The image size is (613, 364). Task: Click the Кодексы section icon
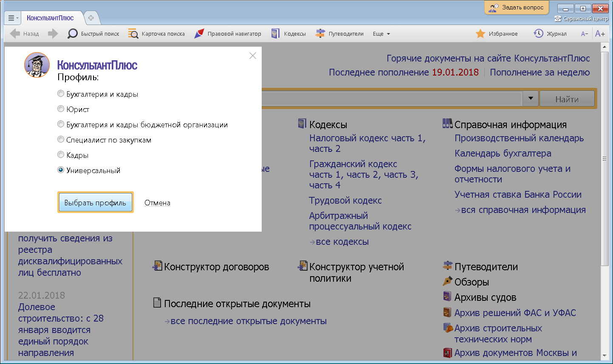[x=302, y=124]
